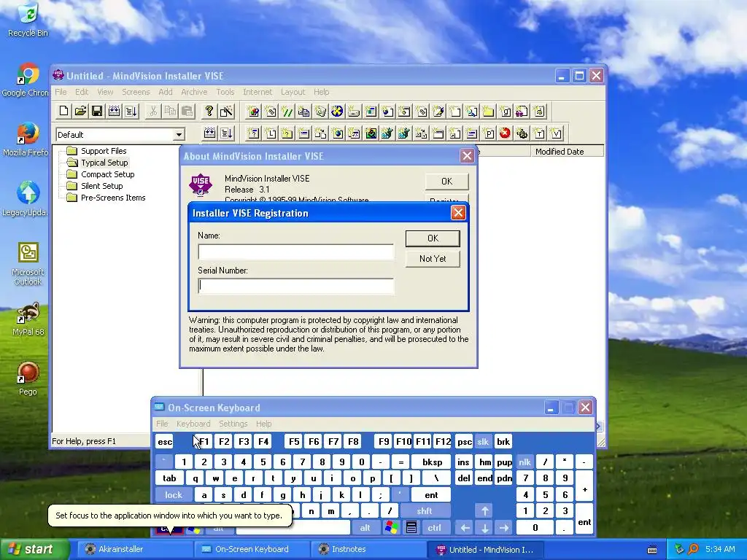Click OK in the About MindVision dialog

point(446,182)
